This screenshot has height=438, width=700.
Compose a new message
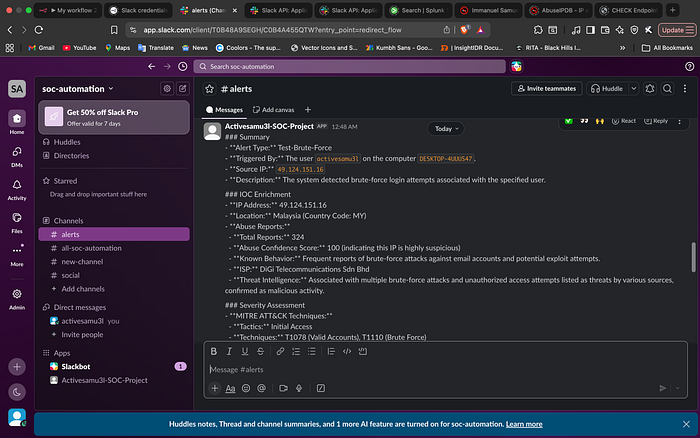tap(183, 88)
